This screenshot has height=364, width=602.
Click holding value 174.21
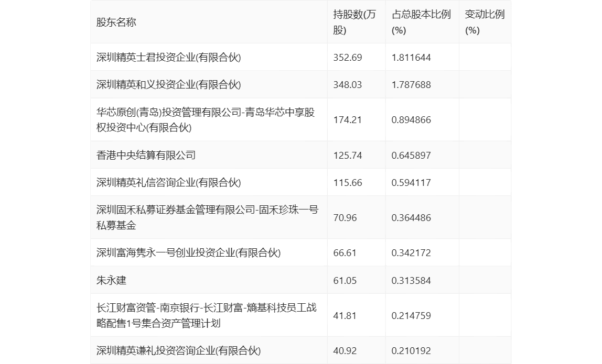(x=348, y=120)
